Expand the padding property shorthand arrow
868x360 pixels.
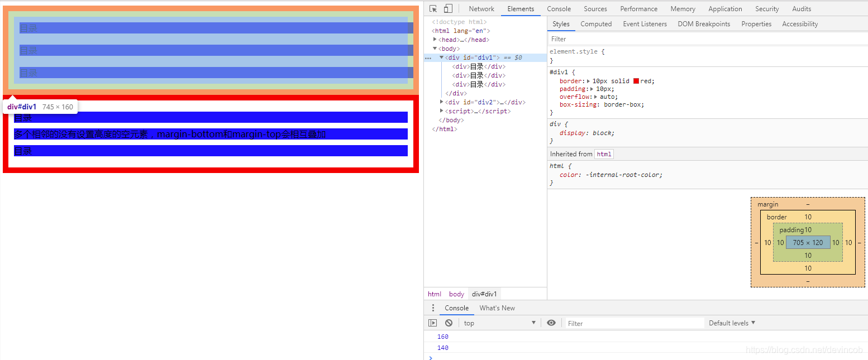click(592, 89)
